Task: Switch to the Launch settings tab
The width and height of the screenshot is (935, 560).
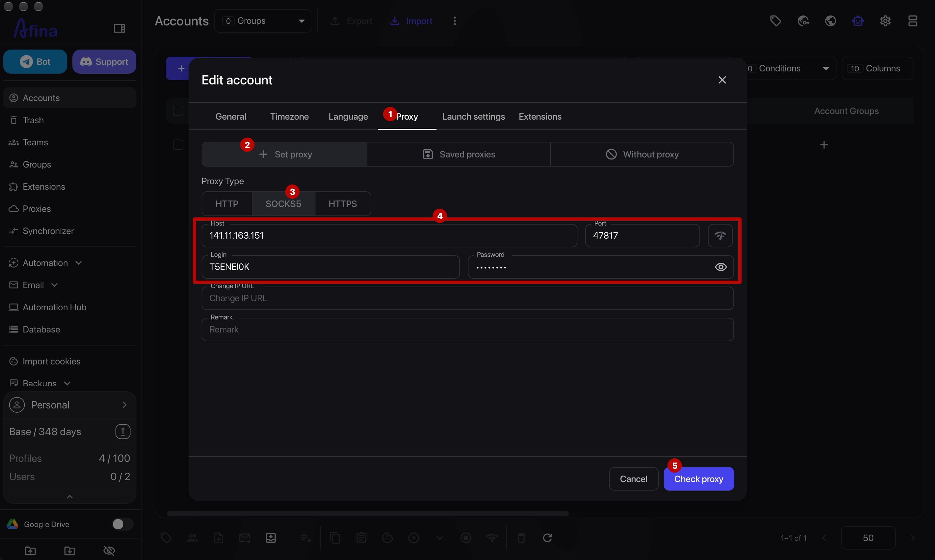Action: point(473,116)
